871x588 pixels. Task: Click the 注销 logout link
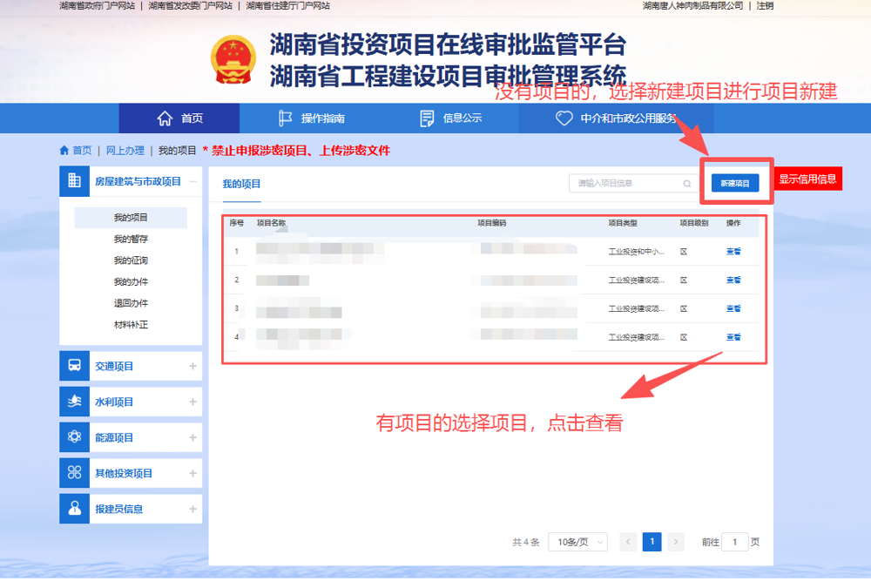765,5
